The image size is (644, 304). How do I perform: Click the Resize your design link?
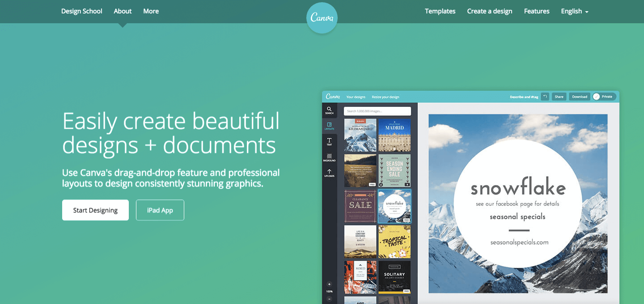(x=386, y=97)
